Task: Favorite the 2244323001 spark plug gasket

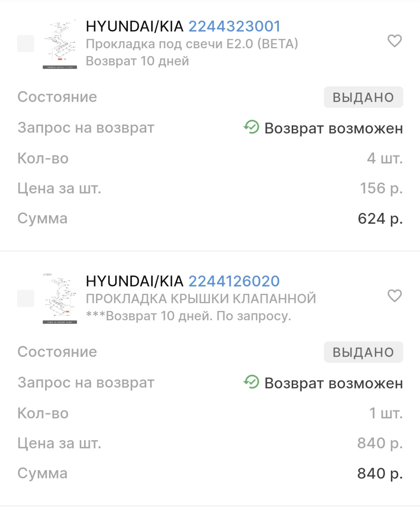Action: (395, 41)
